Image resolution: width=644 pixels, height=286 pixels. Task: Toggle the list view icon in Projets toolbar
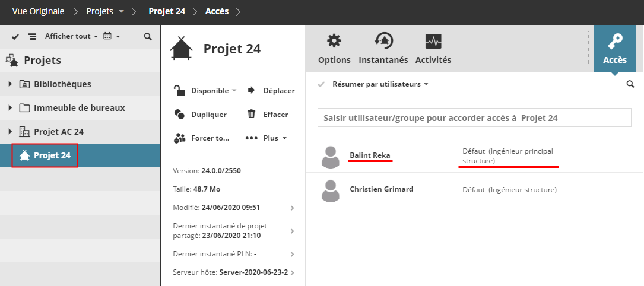click(x=32, y=37)
